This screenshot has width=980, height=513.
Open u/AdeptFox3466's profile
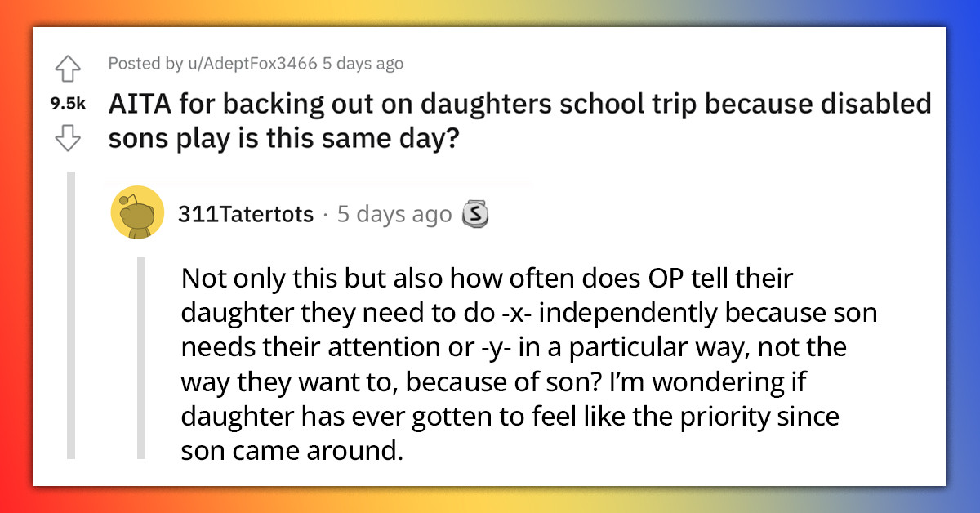click(254, 63)
